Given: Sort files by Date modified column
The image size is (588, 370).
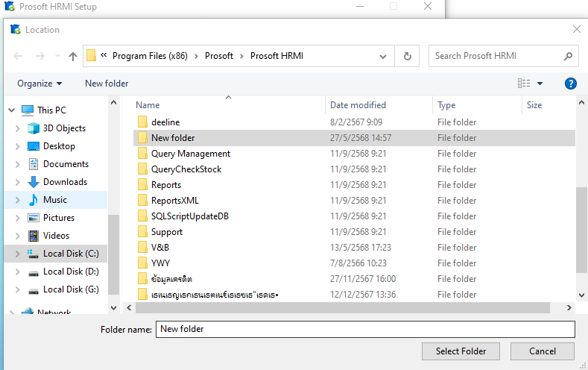Looking at the screenshot, I should [x=358, y=105].
